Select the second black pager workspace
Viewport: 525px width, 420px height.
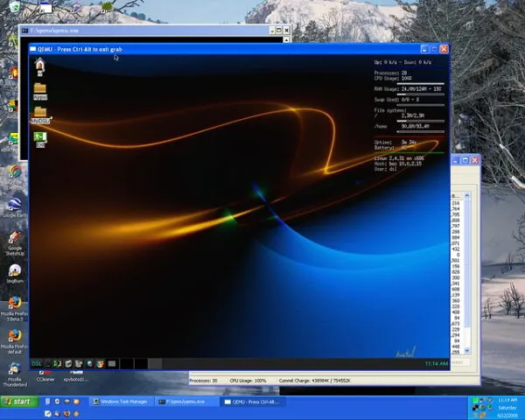tap(141, 364)
